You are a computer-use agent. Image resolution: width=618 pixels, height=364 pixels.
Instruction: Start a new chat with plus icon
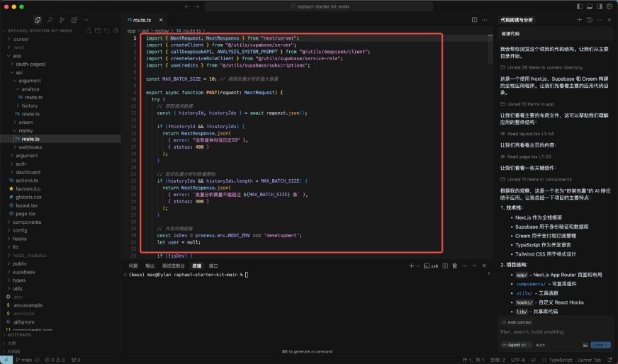[579, 20]
